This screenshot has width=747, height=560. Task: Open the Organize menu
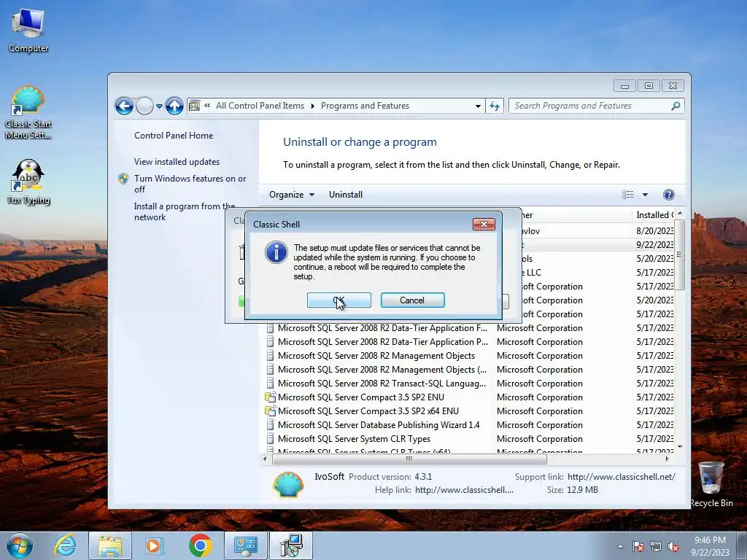[x=292, y=194]
